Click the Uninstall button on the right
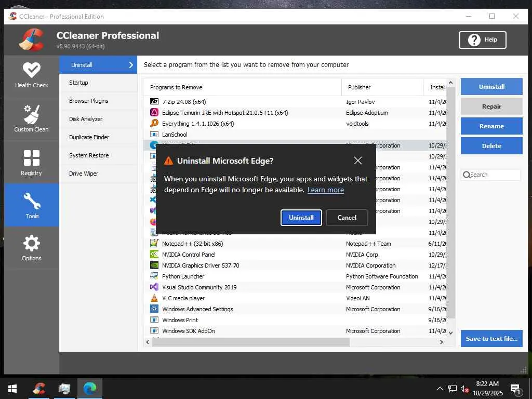The height and width of the screenshot is (399, 532). (491, 87)
